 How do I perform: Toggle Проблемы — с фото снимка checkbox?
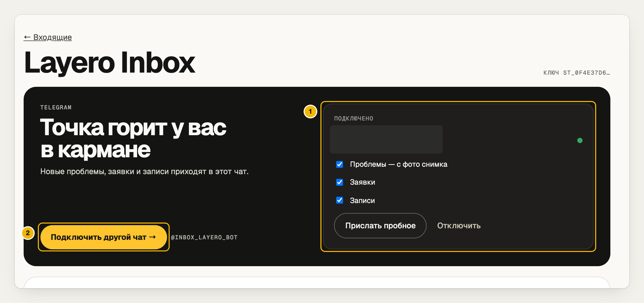pos(340,164)
